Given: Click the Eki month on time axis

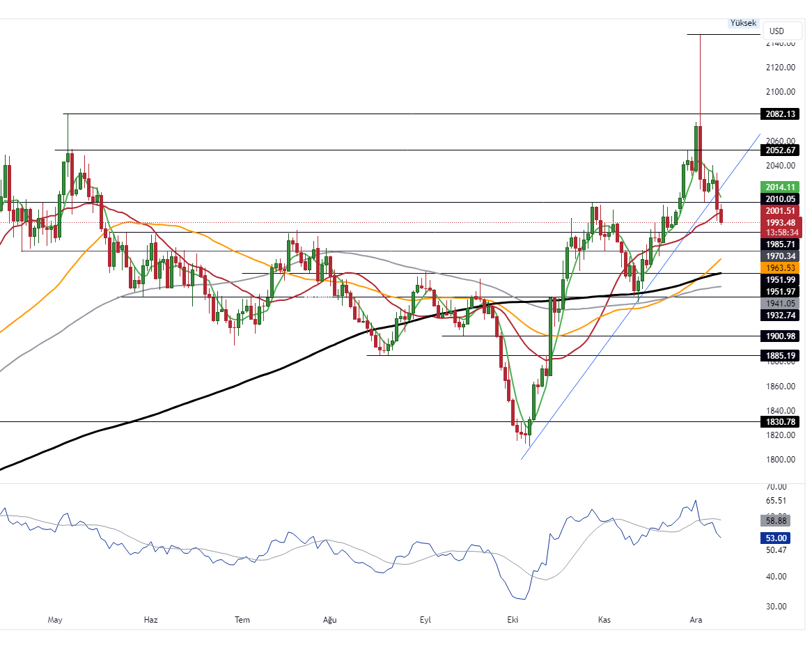Looking at the screenshot, I should tap(513, 620).
